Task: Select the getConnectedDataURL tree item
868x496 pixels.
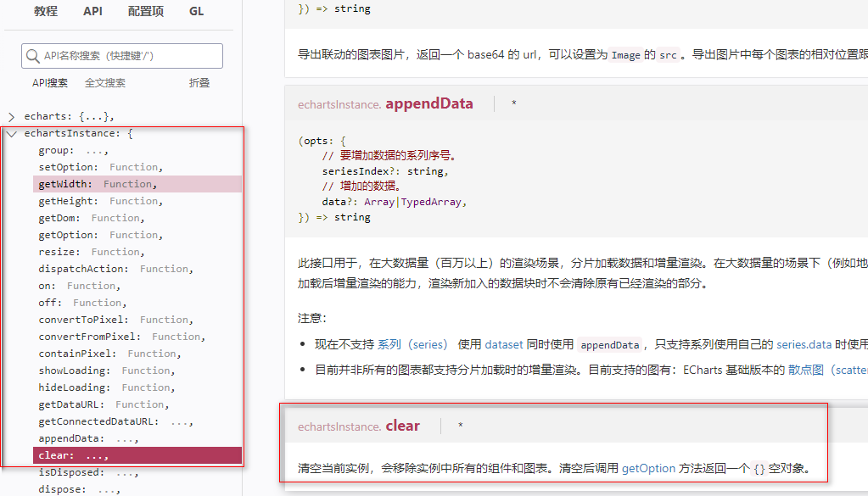Action: 137,422
